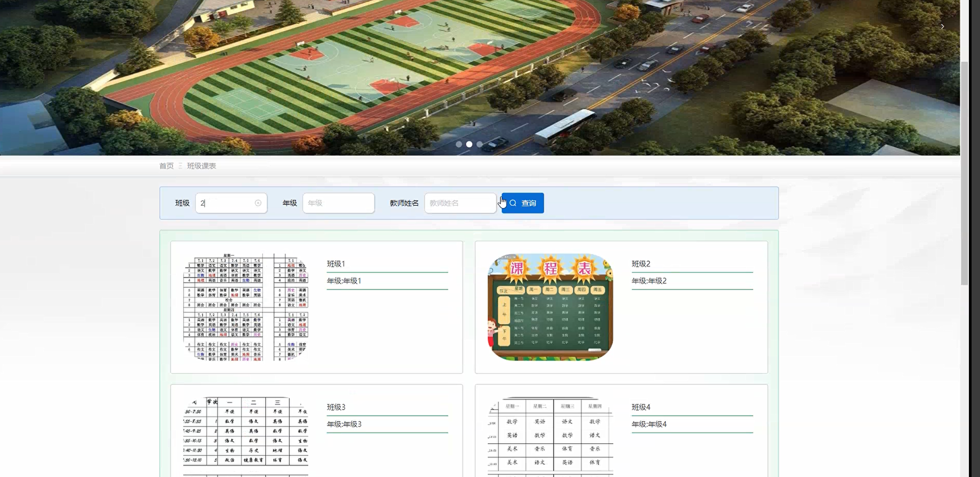Click the next-slide arrow on the banner carousel
The height and width of the screenshot is (477, 980).
click(x=942, y=27)
